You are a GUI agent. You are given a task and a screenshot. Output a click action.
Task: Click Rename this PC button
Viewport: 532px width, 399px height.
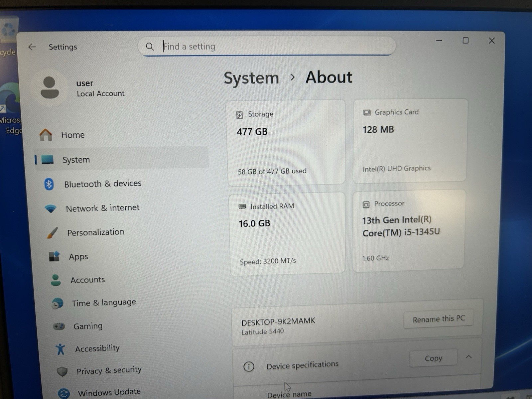(x=439, y=319)
